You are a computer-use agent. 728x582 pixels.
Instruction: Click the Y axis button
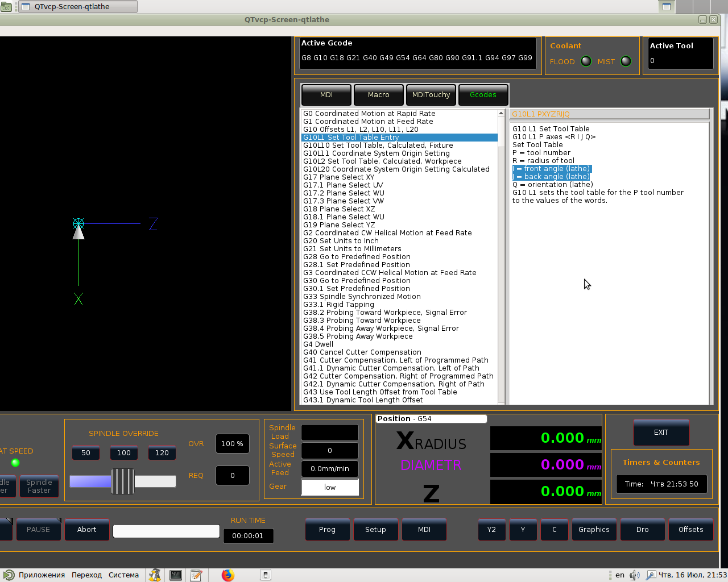[523, 530]
